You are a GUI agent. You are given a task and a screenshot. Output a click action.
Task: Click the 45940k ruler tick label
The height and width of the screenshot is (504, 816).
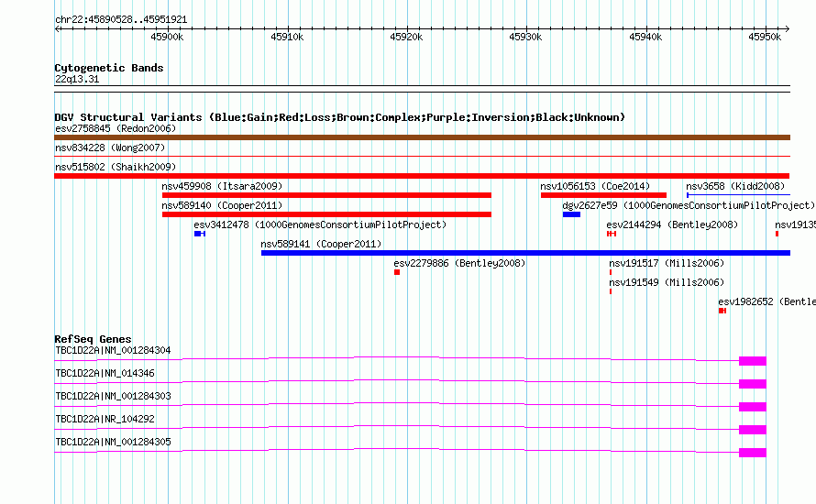pyautogui.click(x=645, y=37)
